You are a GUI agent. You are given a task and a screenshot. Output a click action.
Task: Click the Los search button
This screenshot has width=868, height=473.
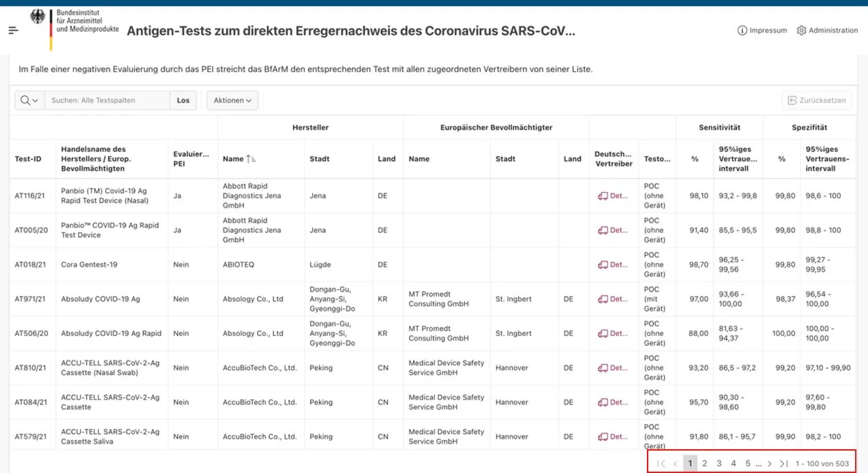(183, 100)
